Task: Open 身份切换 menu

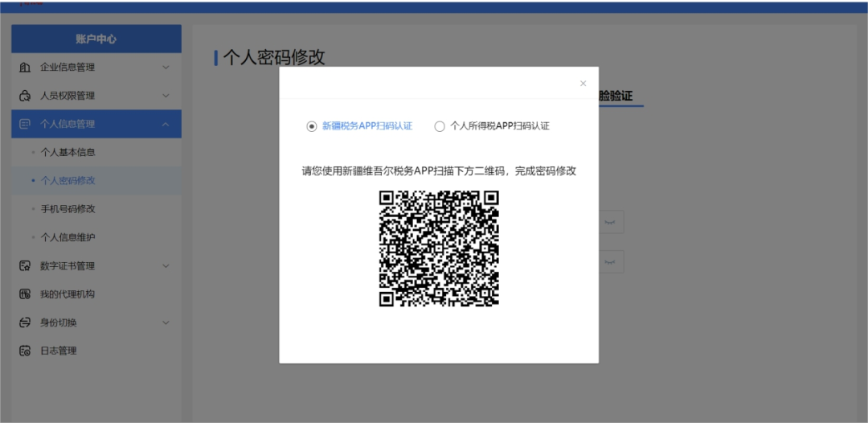Action: (x=96, y=322)
